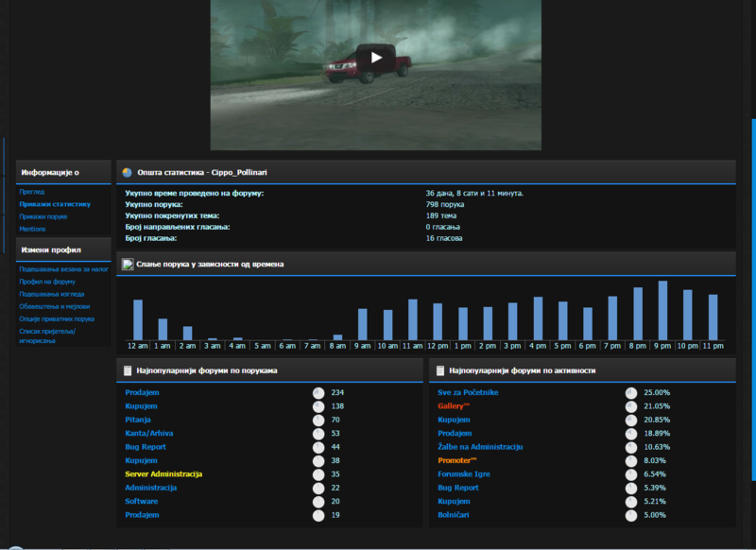Image resolution: width=756 pixels, height=550 pixels.
Task: Click the Promoter™ forum link
Action: (x=458, y=460)
